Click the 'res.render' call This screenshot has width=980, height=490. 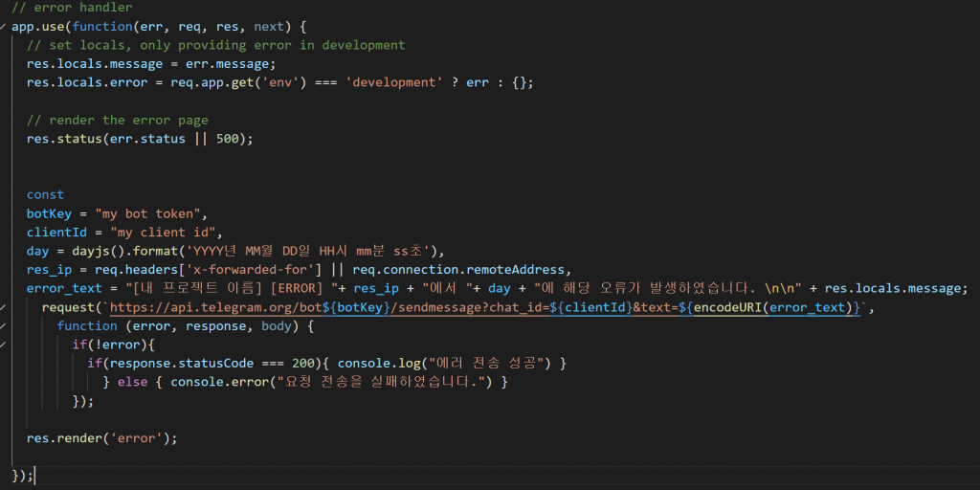point(64,438)
